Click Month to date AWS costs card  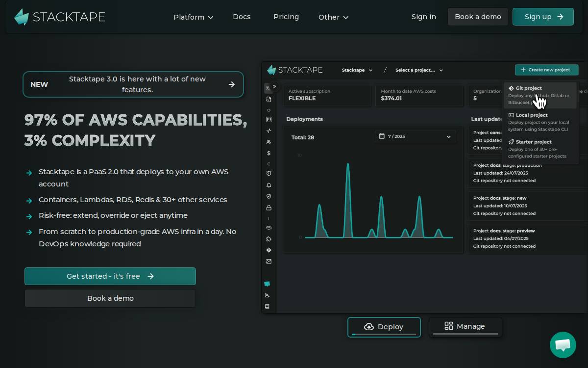[x=419, y=95]
